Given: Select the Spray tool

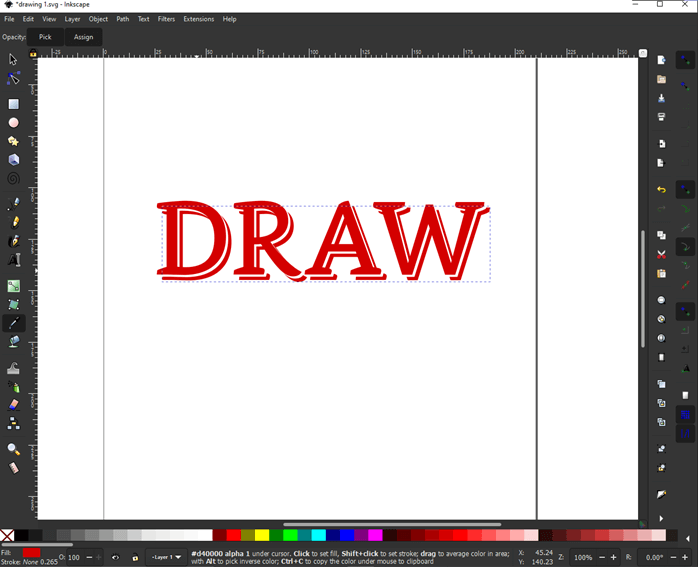Looking at the screenshot, I should [x=13, y=386].
